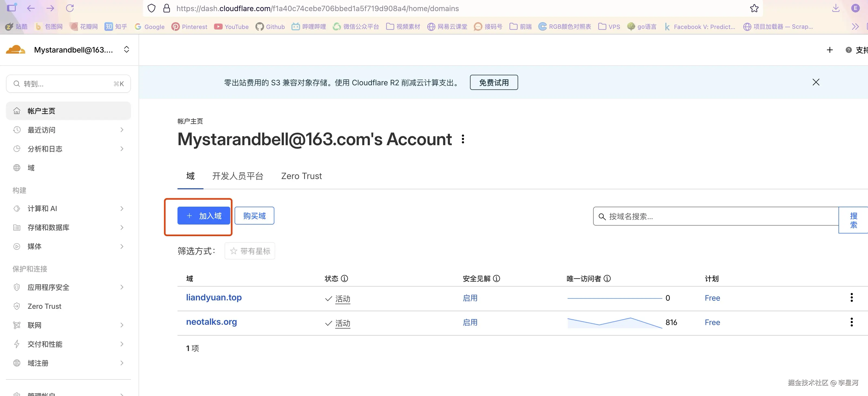Open the account switcher dropdown
This screenshot has height=396, width=868.
[x=126, y=50]
